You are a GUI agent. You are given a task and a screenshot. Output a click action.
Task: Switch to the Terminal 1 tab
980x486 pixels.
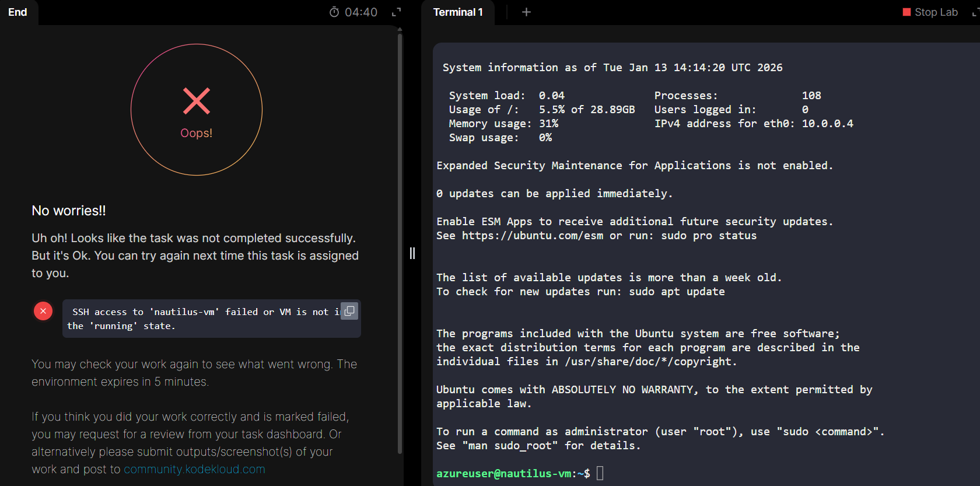[458, 12]
